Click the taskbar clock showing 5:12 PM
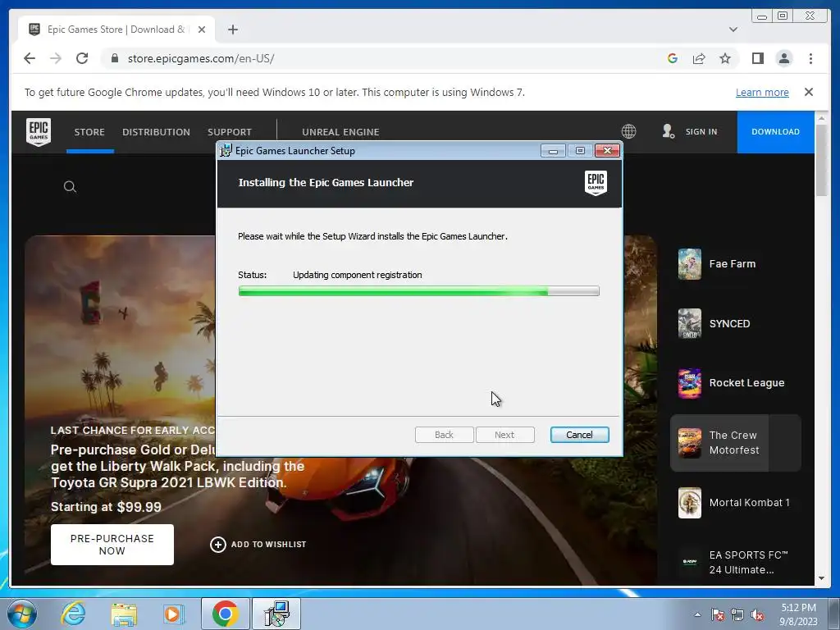This screenshot has height=630, width=840. 798,614
